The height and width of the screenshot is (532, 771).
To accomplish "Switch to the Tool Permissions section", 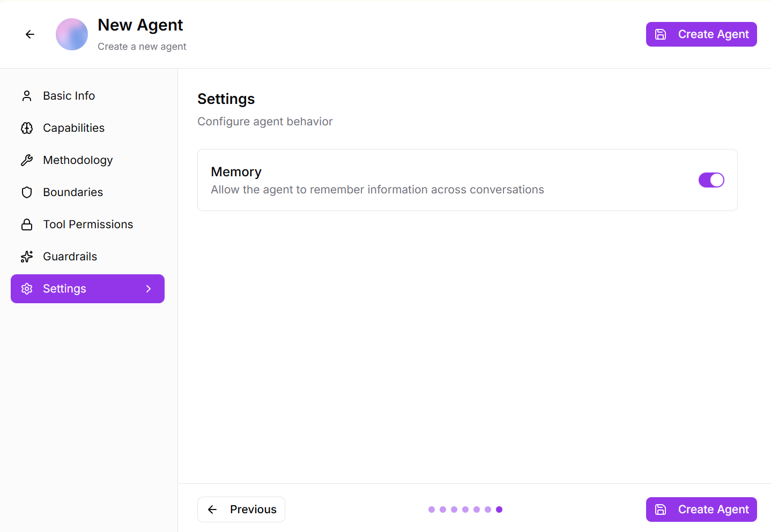I will [x=88, y=224].
